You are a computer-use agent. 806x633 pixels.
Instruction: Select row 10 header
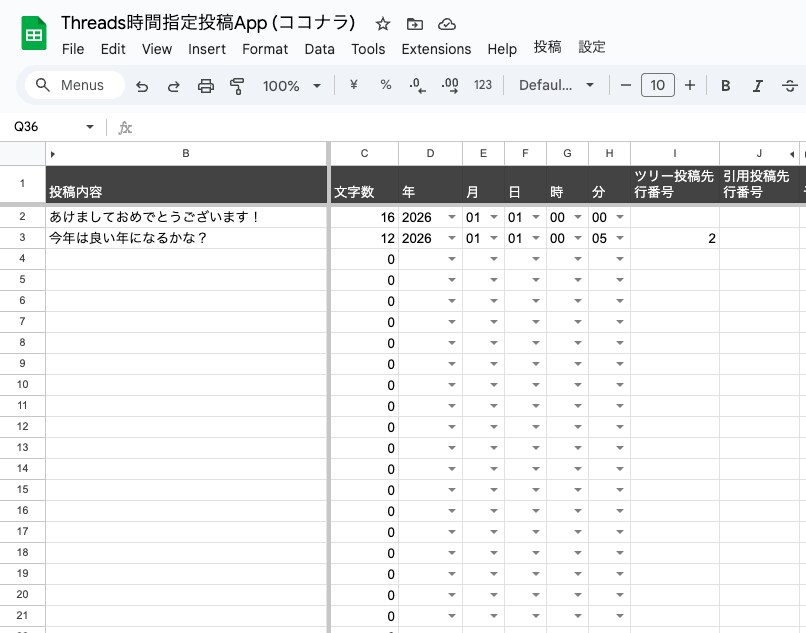tap(23, 385)
